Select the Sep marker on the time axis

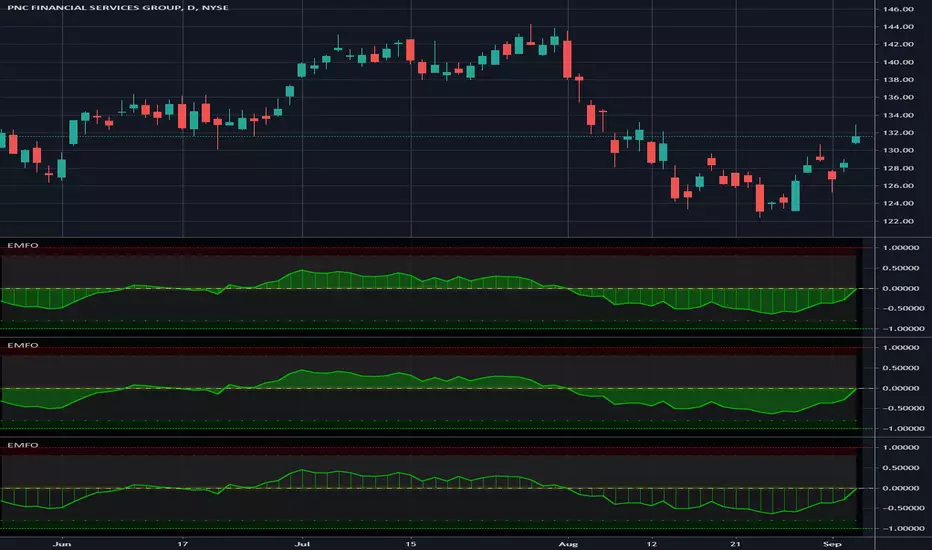pos(832,543)
